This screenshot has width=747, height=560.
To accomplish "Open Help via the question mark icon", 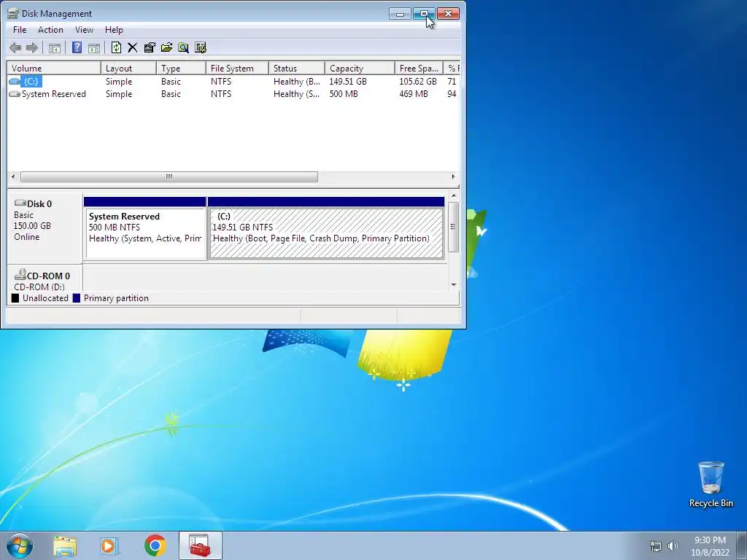I will 77,47.
